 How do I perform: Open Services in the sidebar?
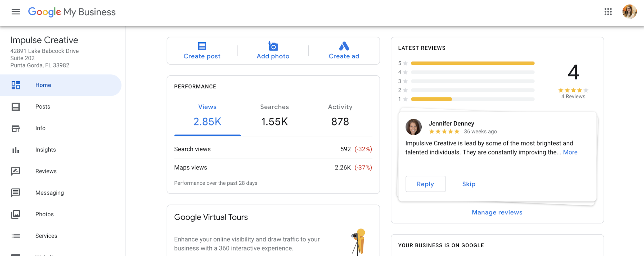coord(46,236)
